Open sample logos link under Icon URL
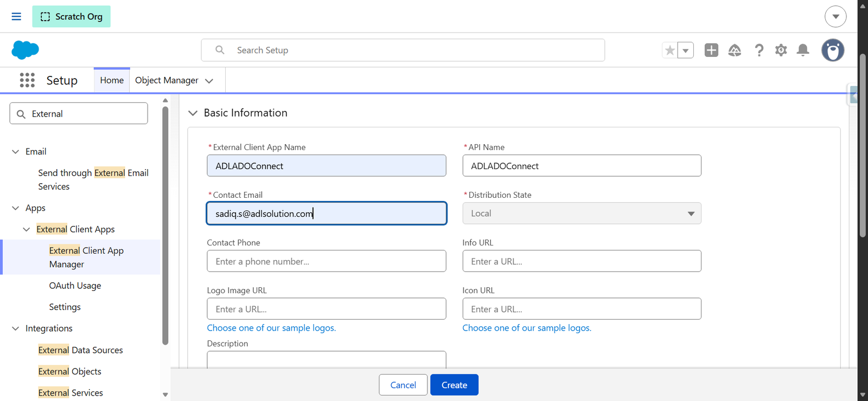This screenshot has width=868, height=401. 527,328
